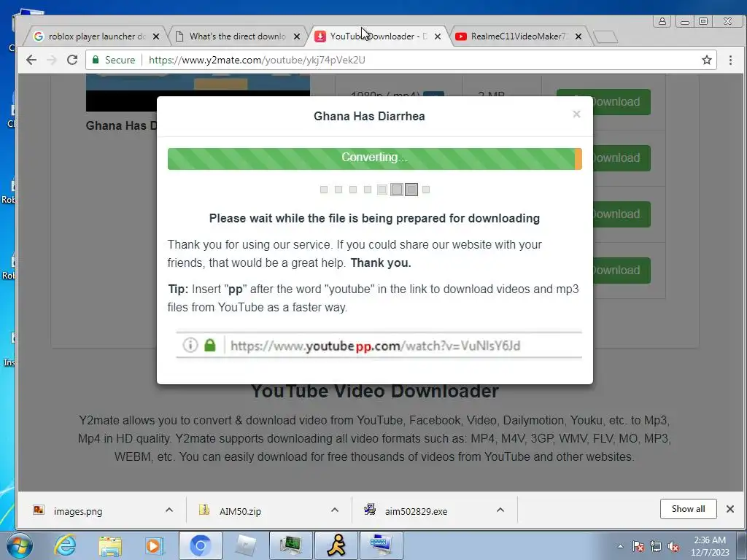
Task: Click the info icon in the youtubepp example
Action: point(190,345)
